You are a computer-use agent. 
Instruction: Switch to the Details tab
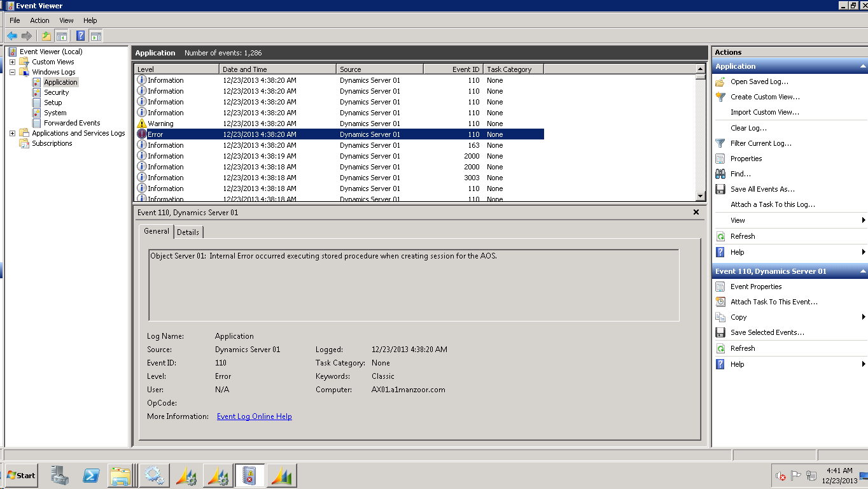[x=188, y=232]
